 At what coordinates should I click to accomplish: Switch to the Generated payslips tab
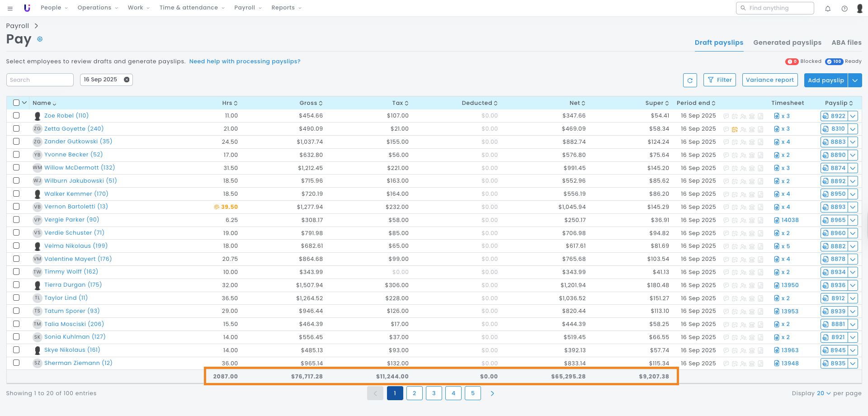(787, 43)
